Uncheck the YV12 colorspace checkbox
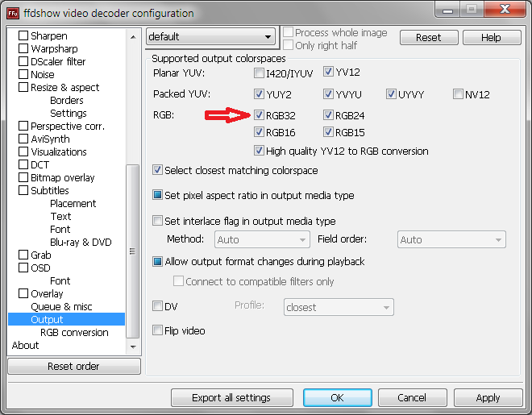This screenshot has height=415, width=532. coord(328,72)
